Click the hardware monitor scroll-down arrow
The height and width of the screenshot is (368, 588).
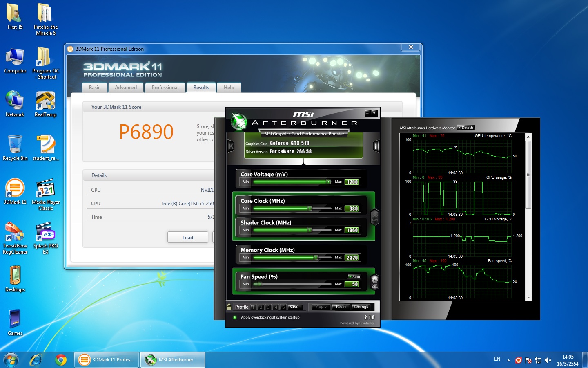(528, 298)
